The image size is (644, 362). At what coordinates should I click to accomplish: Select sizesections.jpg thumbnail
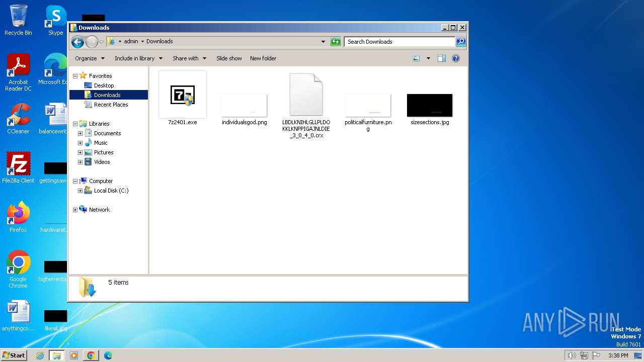[x=430, y=109]
